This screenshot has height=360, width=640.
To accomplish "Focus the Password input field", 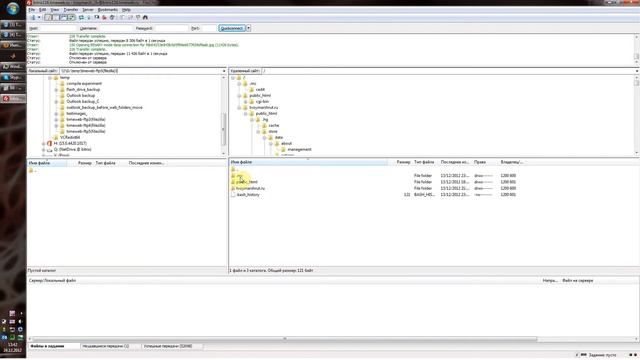I will click(x=171, y=28).
